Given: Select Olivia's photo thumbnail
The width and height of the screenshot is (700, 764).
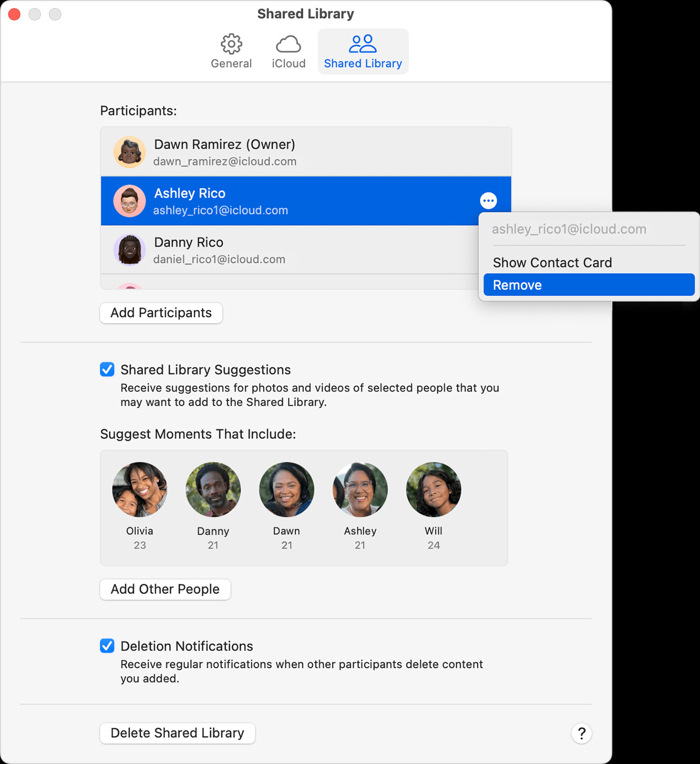Looking at the screenshot, I should point(140,489).
